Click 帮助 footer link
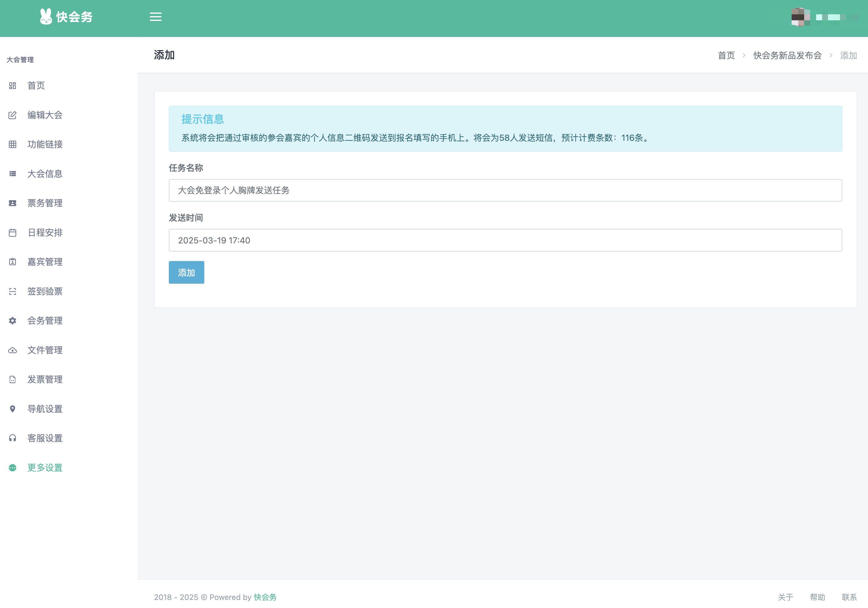 click(x=817, y=597)
